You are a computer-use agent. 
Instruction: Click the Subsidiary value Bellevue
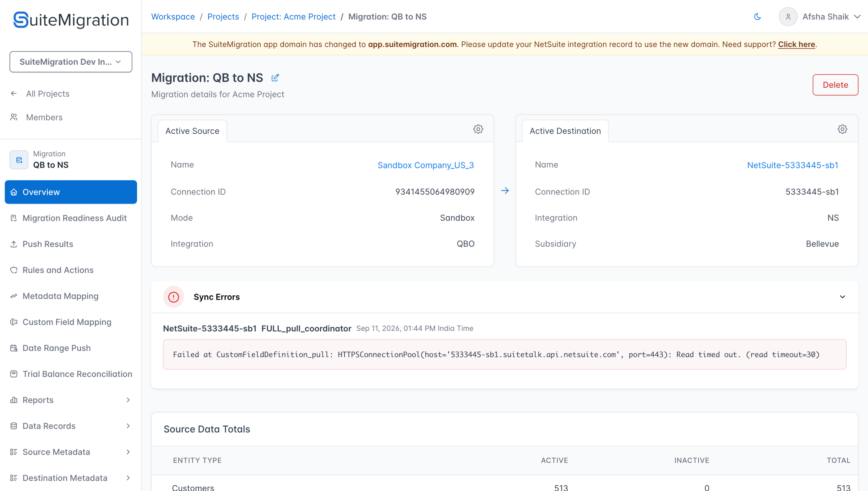tap(822, 244)
